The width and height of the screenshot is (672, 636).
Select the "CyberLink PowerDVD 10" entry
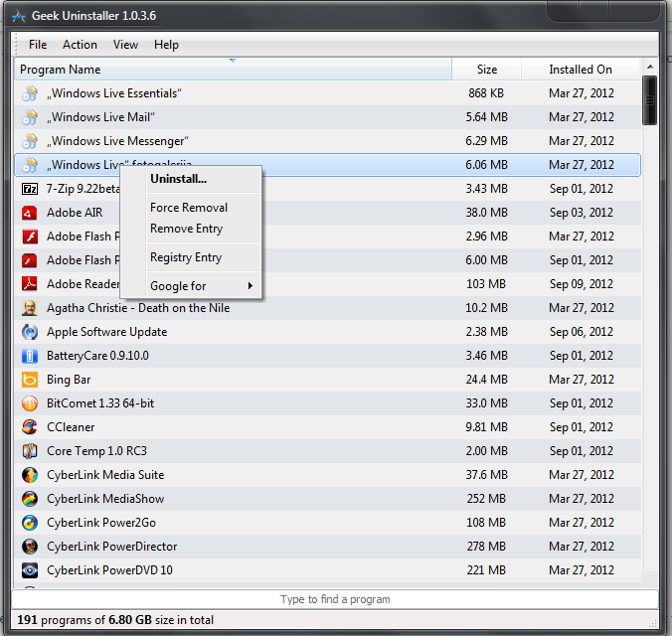327,570
